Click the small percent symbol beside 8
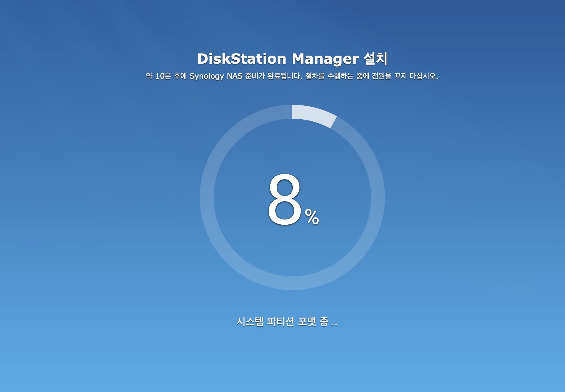 [x=312, y=217]
